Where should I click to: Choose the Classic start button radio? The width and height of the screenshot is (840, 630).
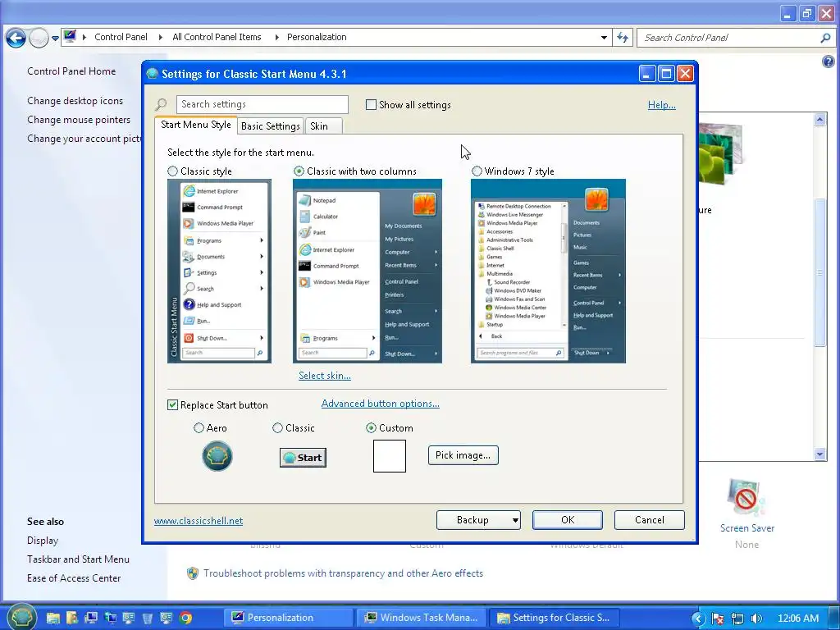pos(277,428)
